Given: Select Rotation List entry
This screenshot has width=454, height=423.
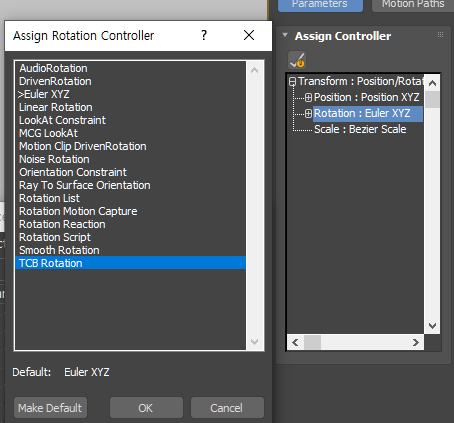Looking at the screenshot, I should [131, 198].
